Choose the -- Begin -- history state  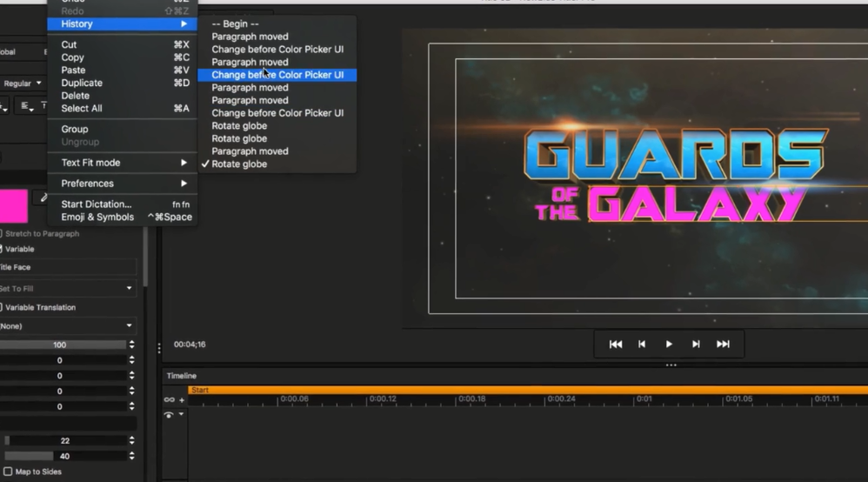point(235,24)
